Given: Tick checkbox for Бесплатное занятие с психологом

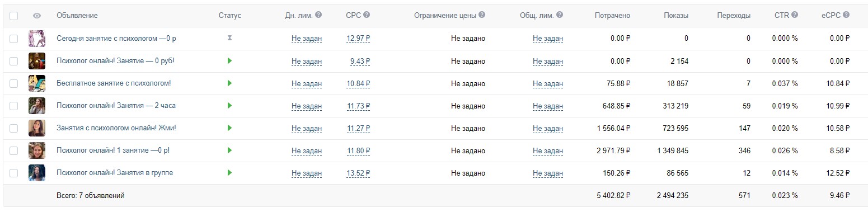Looking at the screenshot, I should [14, 83].
